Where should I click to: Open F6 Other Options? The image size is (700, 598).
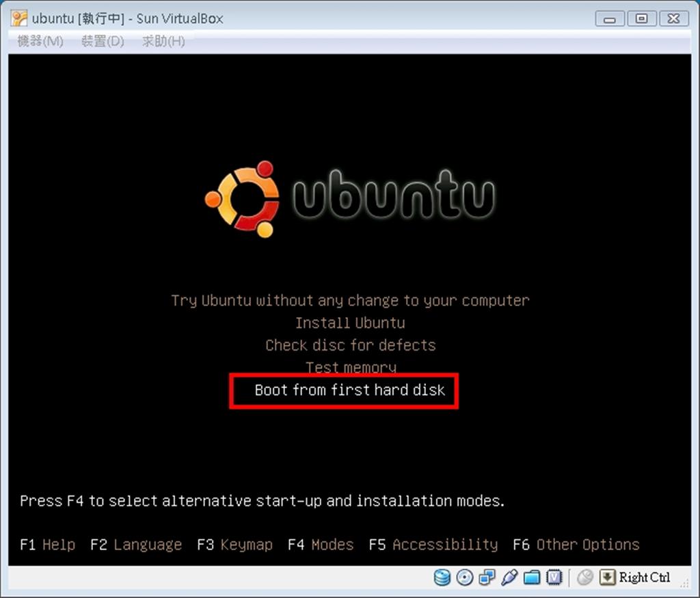point(576,545)
